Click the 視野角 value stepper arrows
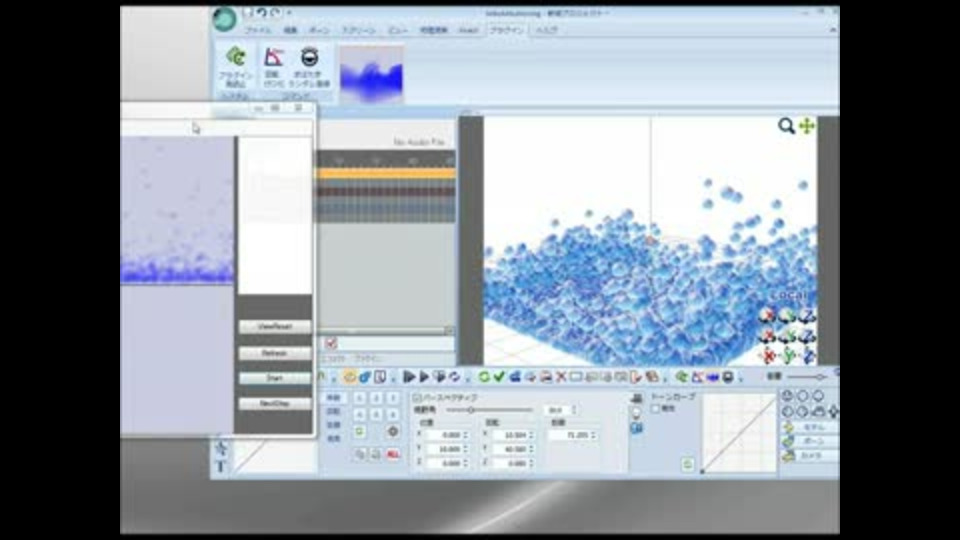The width and height of the screenshot is (960, 540). coord(574,410)
